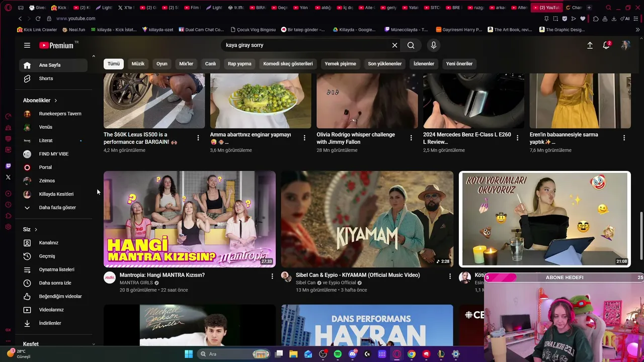The image size is (644, 362).
Task: Open the notifications bell
Action: coord(606,45)
